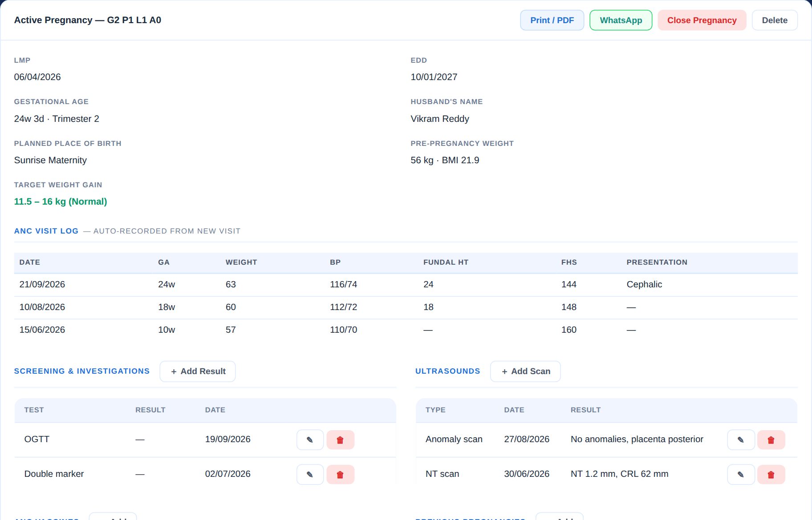Edit the NT scan entry

point(741,475)
